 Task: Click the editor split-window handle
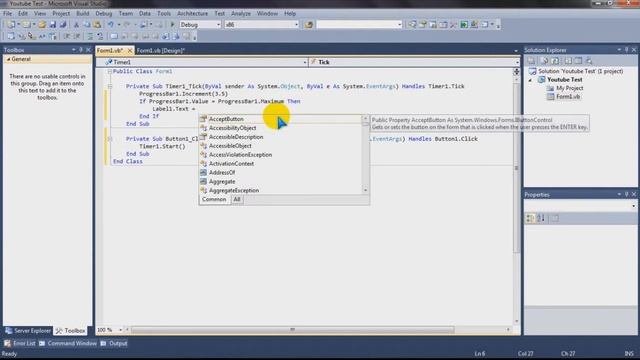pos(516,72)
